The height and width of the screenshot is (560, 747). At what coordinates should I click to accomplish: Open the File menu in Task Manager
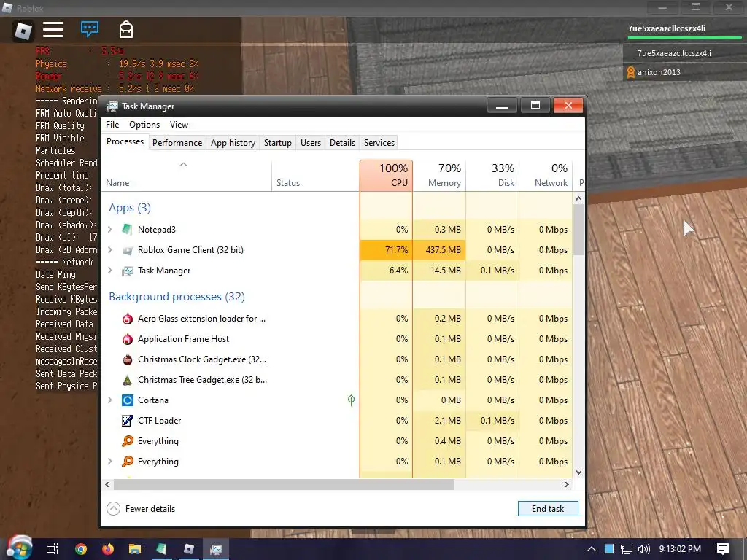pos(112,125)
